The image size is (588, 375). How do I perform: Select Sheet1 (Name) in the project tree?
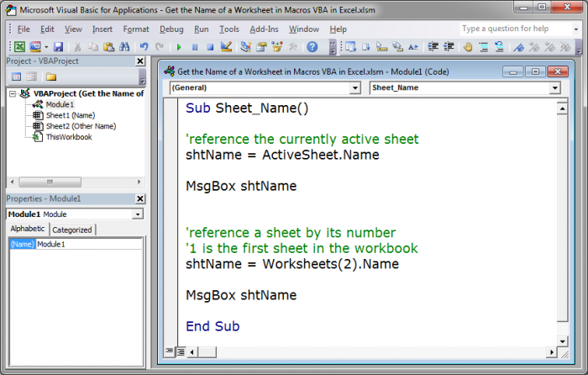(x=71, y=115)
